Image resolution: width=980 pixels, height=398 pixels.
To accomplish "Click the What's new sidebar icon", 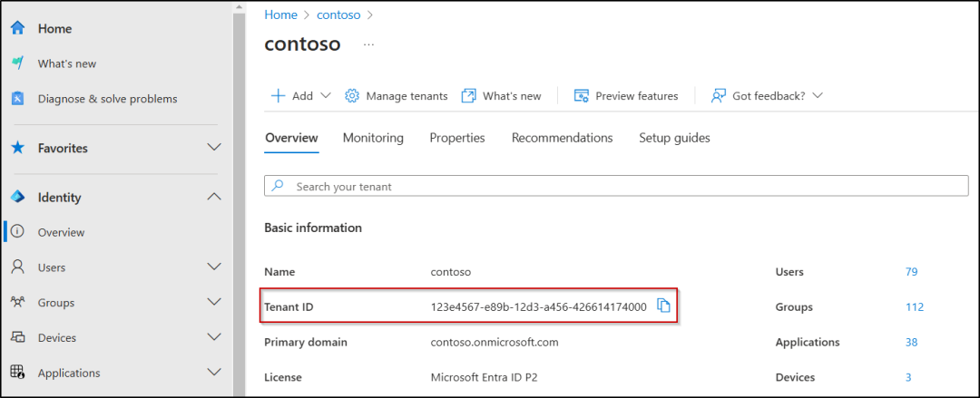I will point(17,63).
